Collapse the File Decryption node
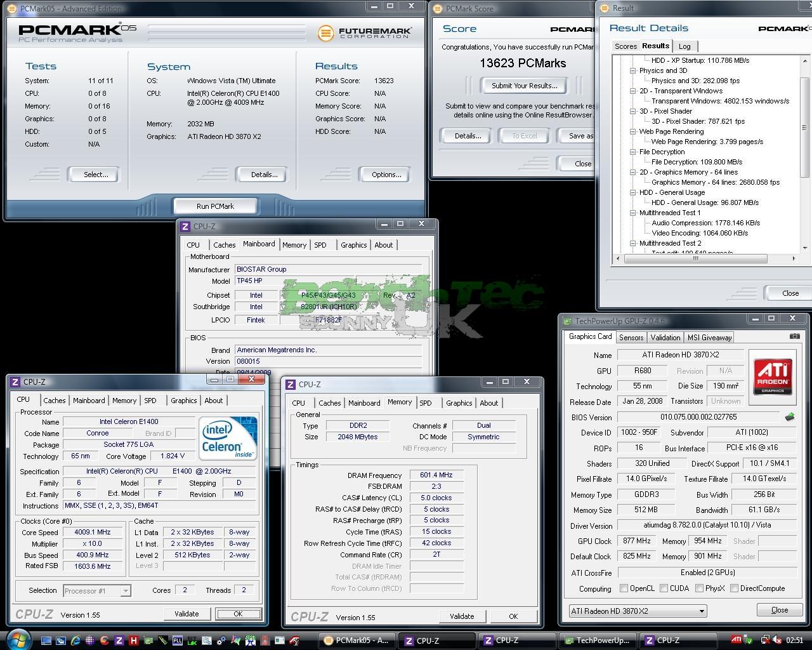The height and width of the screenshot is (650, 812). point(633,152)
